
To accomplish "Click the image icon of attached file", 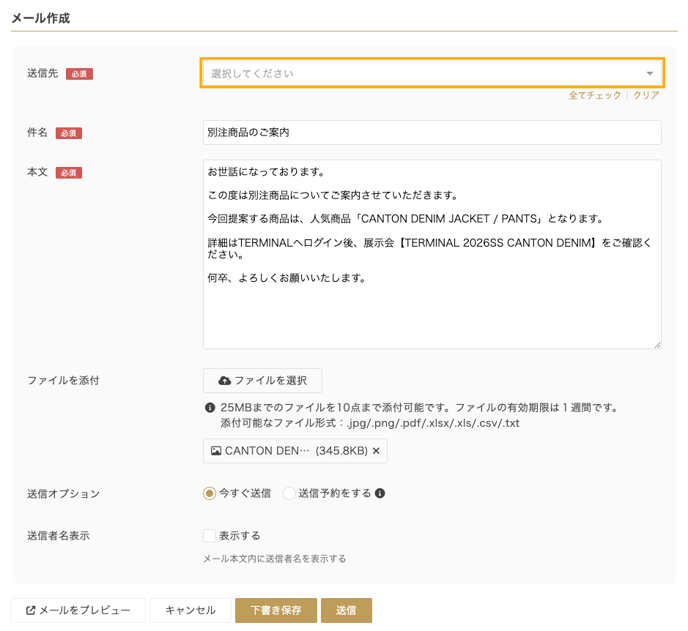I will [216, 451].
